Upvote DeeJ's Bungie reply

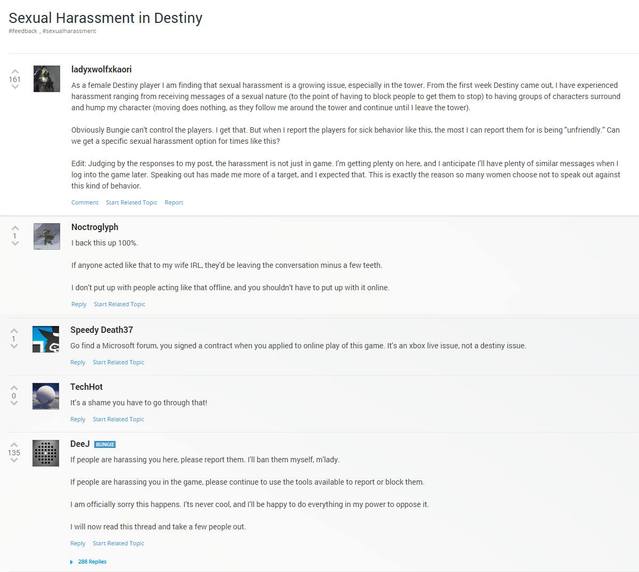[x=14, y=443]
